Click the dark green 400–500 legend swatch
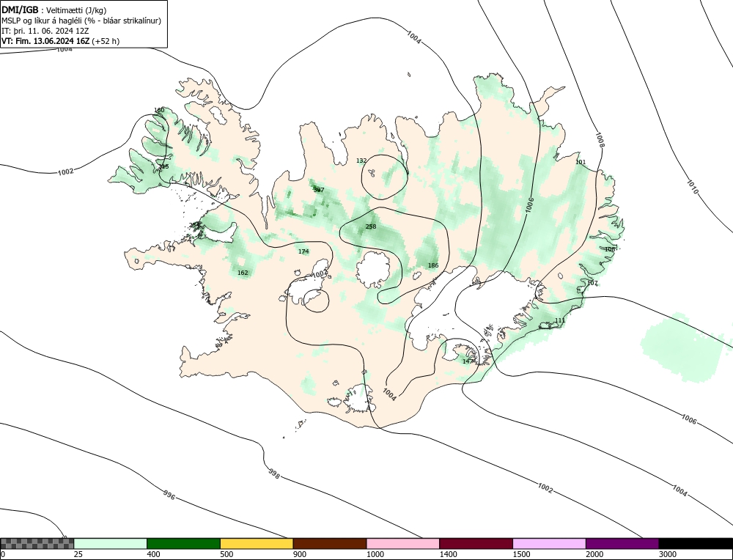This screenshot has width=733, height=560. click(x=183, y=544)
